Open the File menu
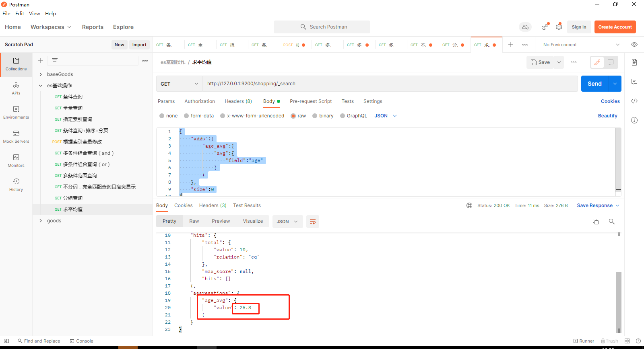The width and height of the screenshot is (644, 349). 6,13
